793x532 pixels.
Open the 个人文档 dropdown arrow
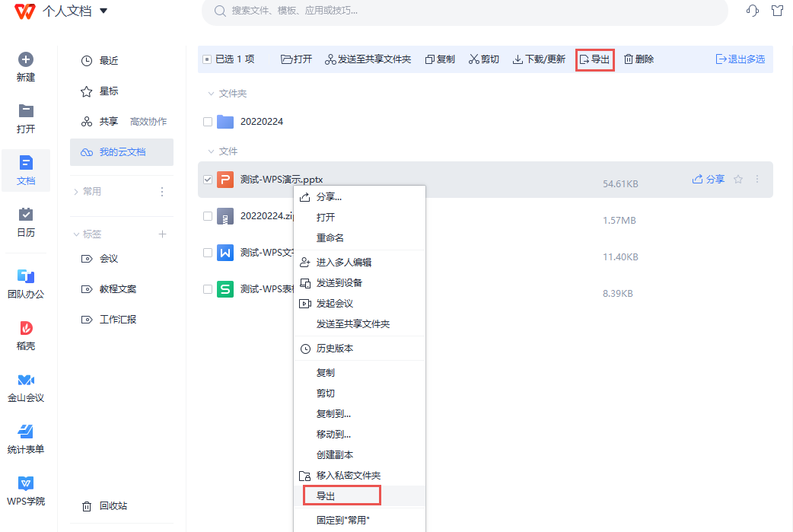point(104,11)
